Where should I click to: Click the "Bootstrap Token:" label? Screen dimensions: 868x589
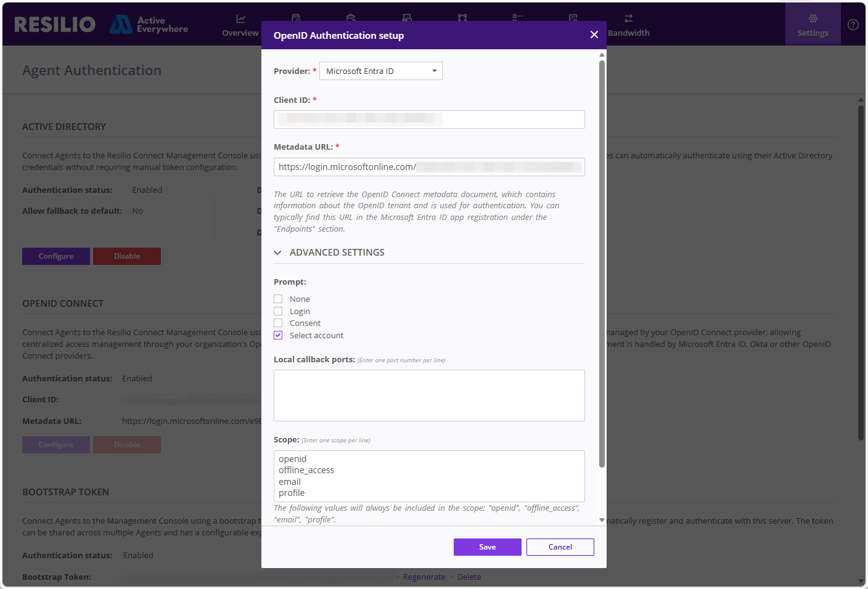click(57, 577)
